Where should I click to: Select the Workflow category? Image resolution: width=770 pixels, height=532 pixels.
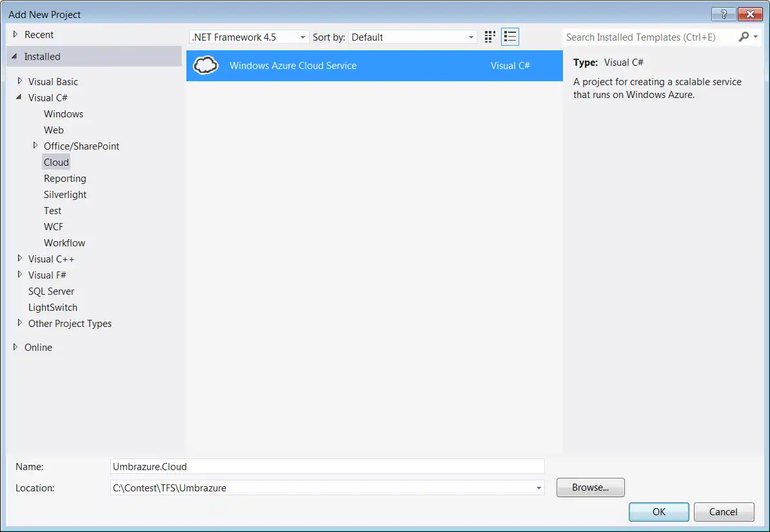tap(64, 243)
